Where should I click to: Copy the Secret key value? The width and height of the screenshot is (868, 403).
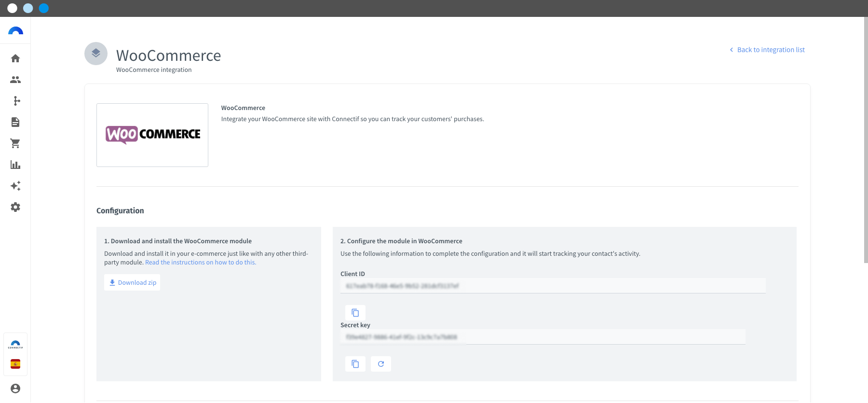click(x=355, y=364)
